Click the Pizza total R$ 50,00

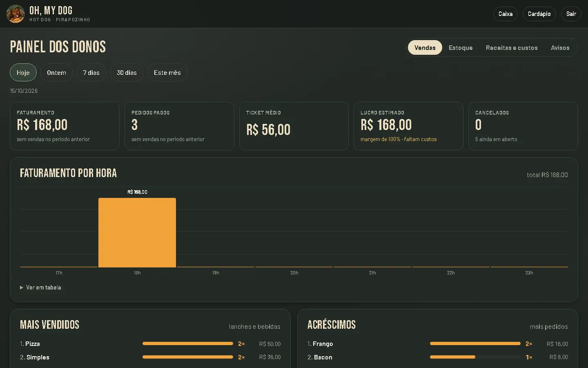pyautogui.click(x=270, y=344)
